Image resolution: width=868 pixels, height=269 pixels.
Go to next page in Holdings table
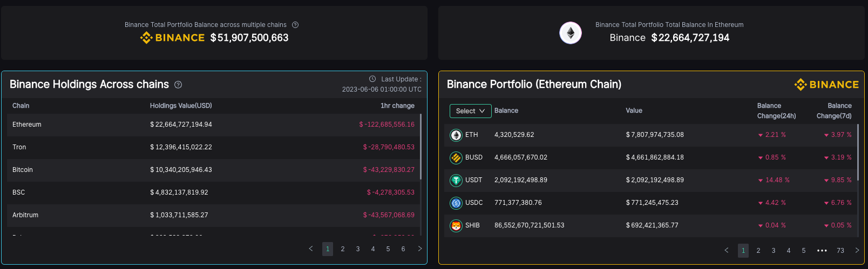[420, 249]
